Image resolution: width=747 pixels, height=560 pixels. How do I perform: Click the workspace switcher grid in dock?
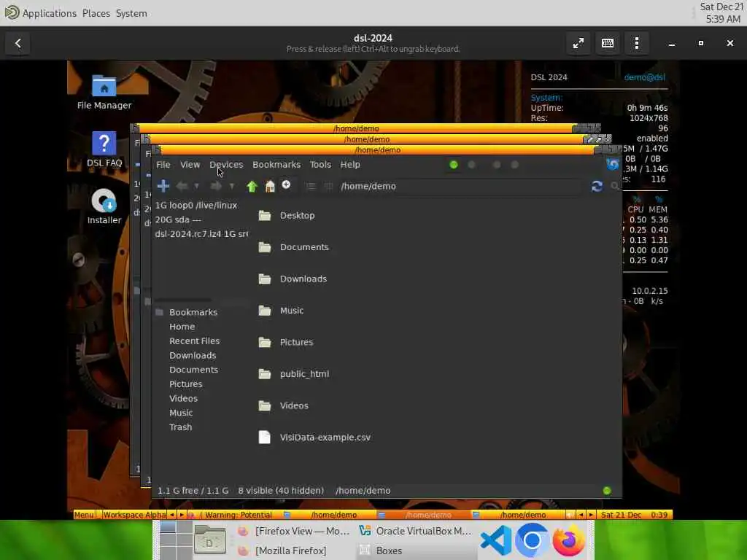176,540
